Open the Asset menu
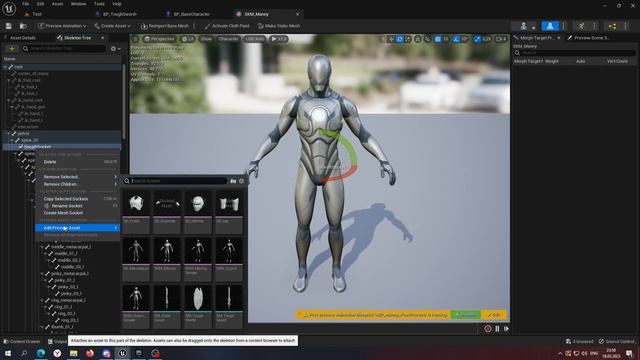 (x=57, y=4)
